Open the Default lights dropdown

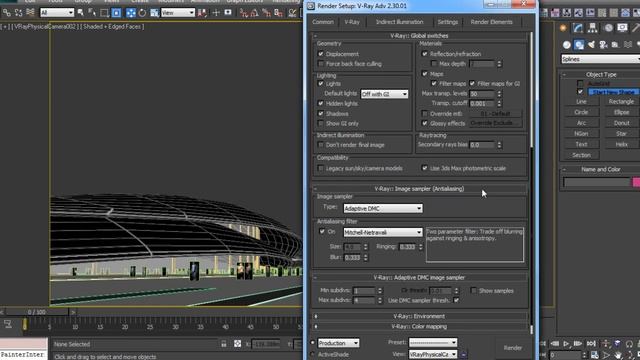click(x=384, y=94)
